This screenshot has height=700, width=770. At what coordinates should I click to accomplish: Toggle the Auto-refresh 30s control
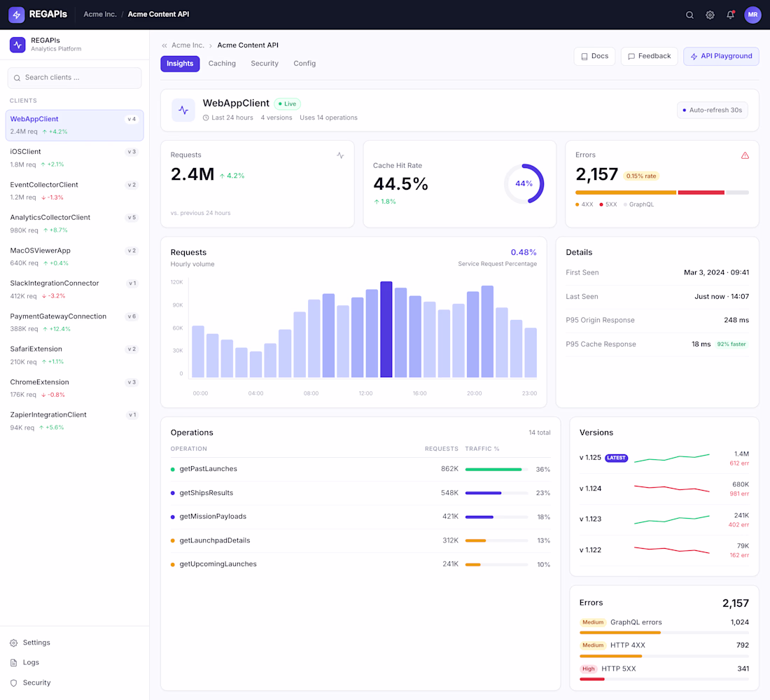point(712,110)
